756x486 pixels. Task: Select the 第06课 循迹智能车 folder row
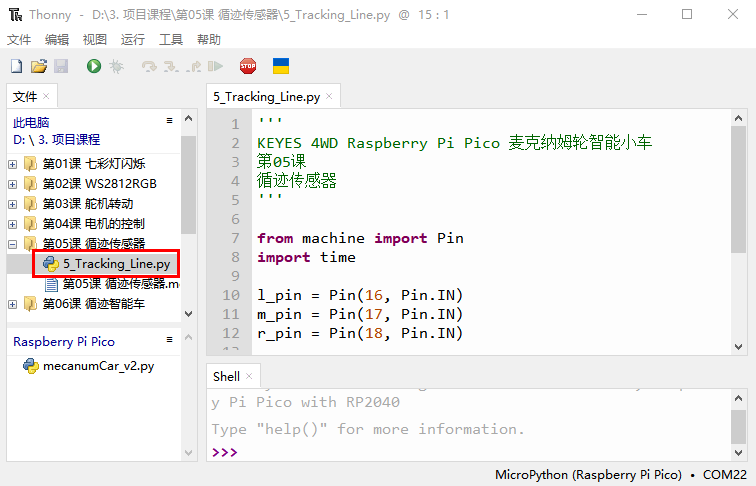click(x=94, y=304)
